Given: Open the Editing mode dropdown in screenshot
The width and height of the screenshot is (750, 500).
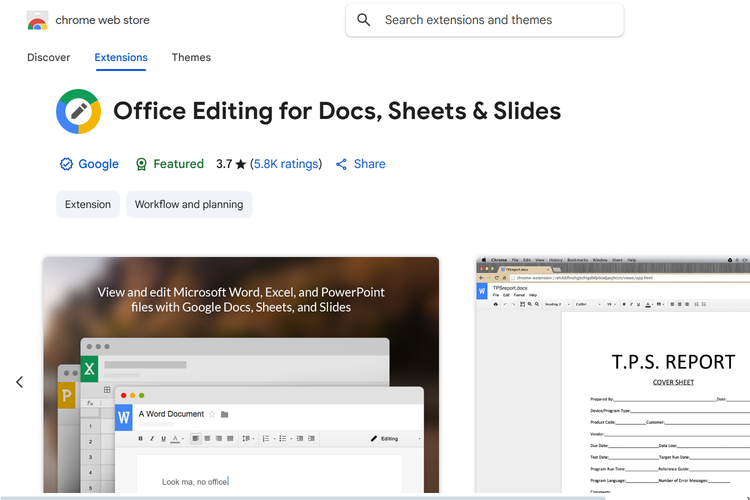Looking at the screenshot, I should 396,439.
